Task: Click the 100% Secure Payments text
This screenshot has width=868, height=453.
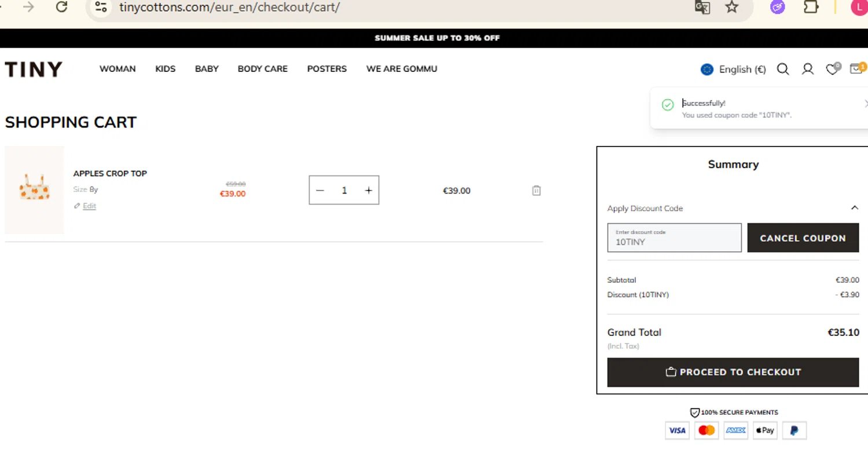Action: click(739, 412)
